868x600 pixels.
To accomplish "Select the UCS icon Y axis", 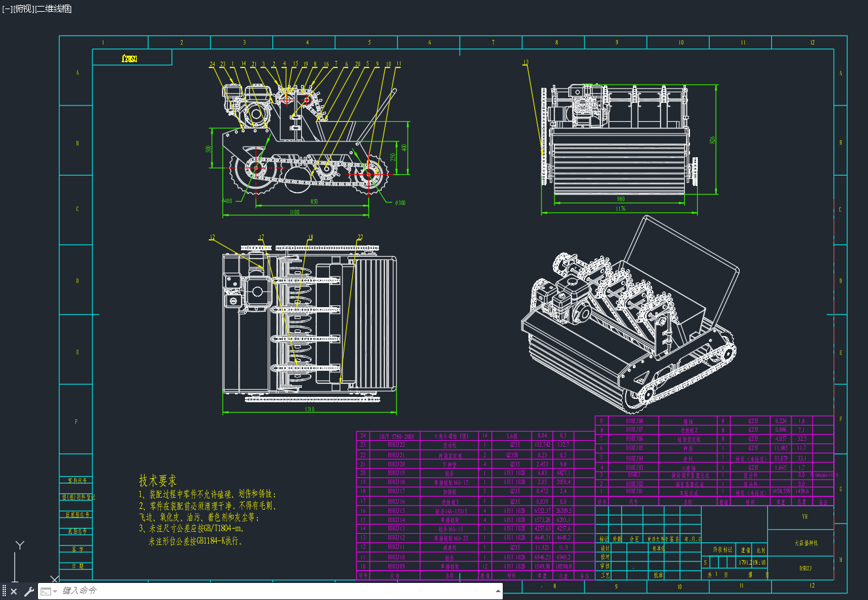I will pyautogui.click(x=20, y=545).
